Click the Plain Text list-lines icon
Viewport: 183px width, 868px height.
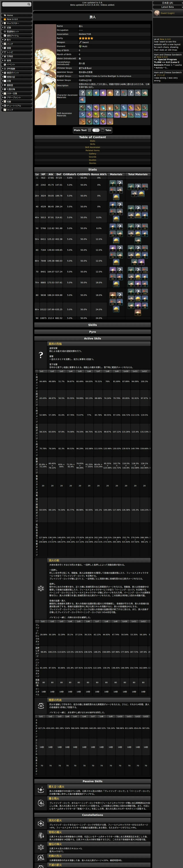click(89, 130)
